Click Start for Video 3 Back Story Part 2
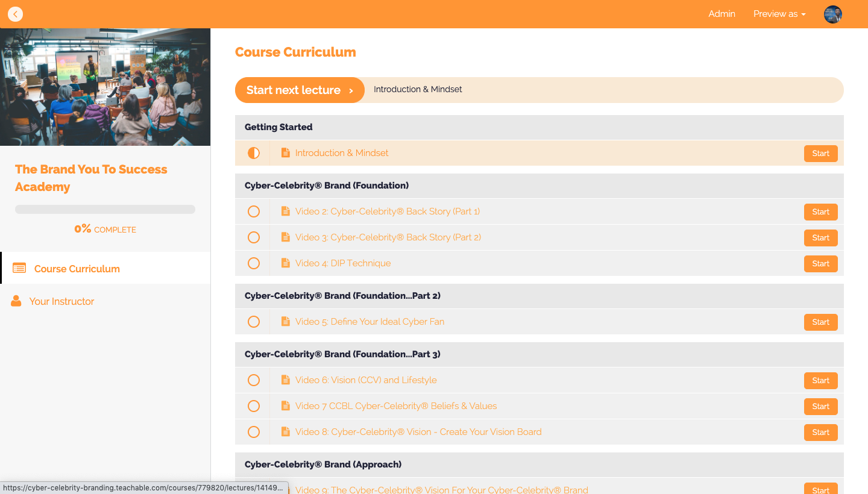This screenshot has height=494, width=868. click(820, 238)
